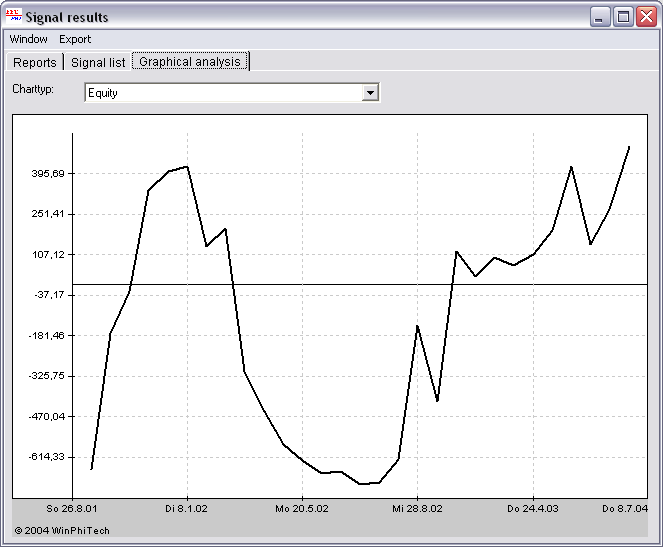
Task: Click the © 2004 WinPhiTech copyright text
Action: [62, 530]
